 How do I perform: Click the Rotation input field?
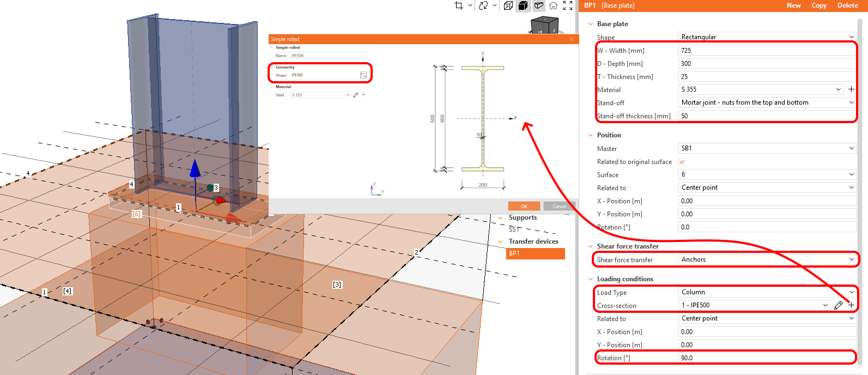[x=767, y=358]
